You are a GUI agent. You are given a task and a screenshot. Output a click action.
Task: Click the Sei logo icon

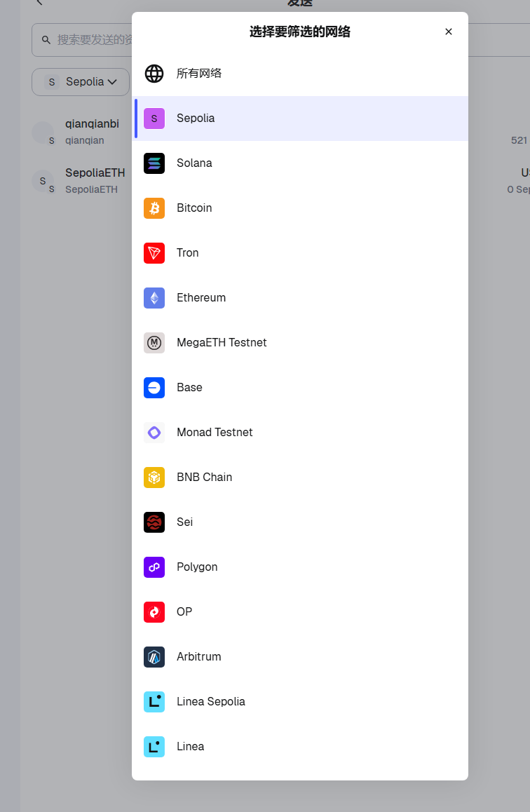point(154,522)
